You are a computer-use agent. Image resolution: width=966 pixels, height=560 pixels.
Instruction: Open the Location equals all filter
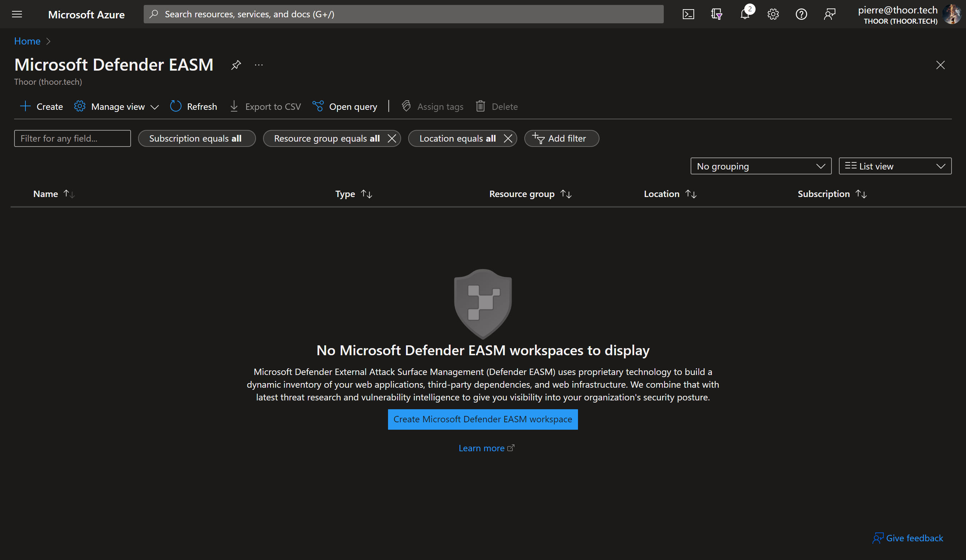[457, 138]
